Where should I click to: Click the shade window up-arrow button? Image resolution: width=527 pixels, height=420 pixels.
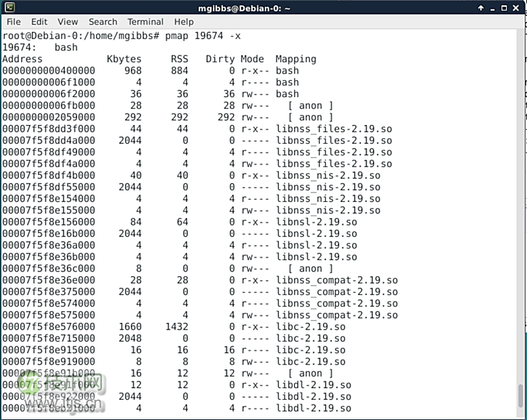click(x=481, y=8)
